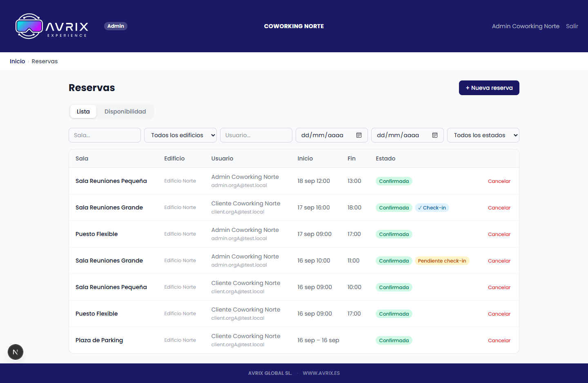Cancel the 16 sep Puesto Flexible reservation
The height and width of the screenshot is (383, 588).
pyautogui.click(x=499, y=314)
